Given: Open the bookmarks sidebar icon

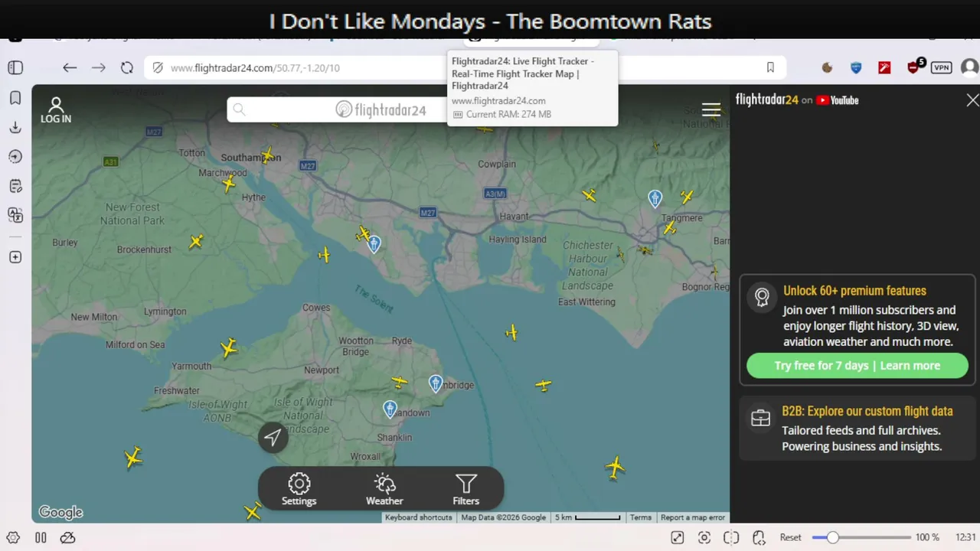Looking at the screenshot, I should pos(15,98).
